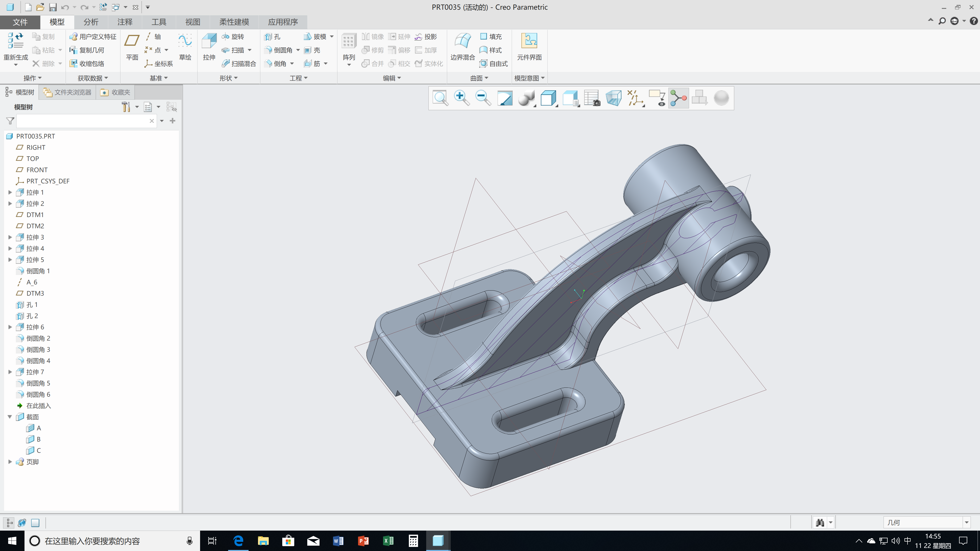Click the 坐标系 (Coordinate System) tool
This screenshot has height=551, width=980.
point(159,64)
